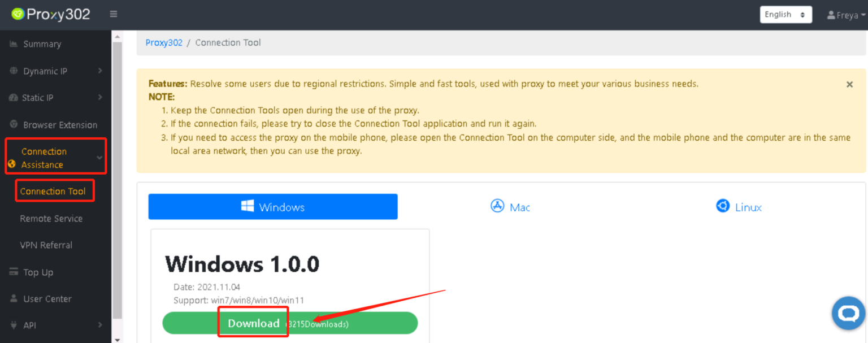Dismiss the yellow Features notice

(x=849, y=85)
